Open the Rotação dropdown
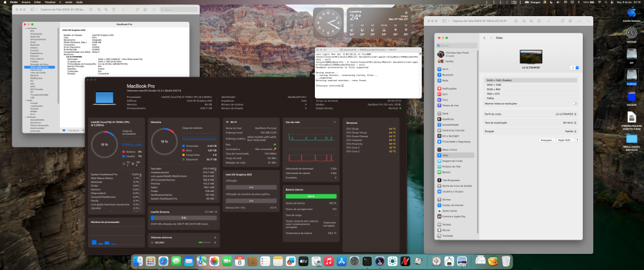This screenshot has width=644, height=270. 569,131
